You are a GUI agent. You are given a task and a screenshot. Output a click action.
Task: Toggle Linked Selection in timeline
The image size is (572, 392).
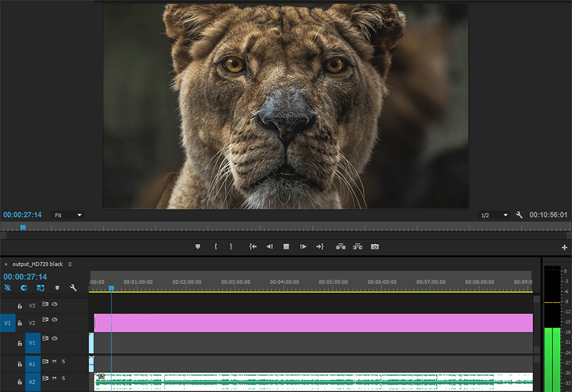coord(40,288)
